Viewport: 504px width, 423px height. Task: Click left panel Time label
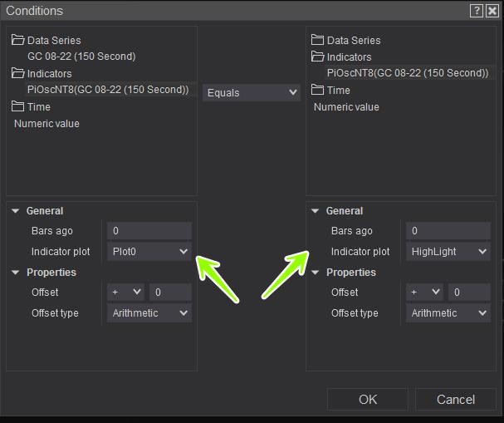pyautogui.click(x=39, y=107)
